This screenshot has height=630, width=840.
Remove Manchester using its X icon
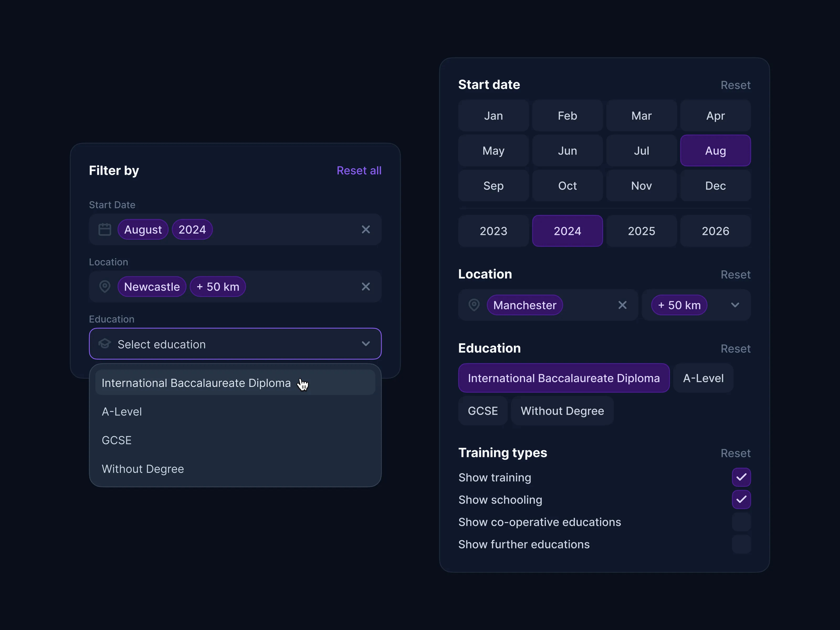pyautogui.click(x=622, y=305)
